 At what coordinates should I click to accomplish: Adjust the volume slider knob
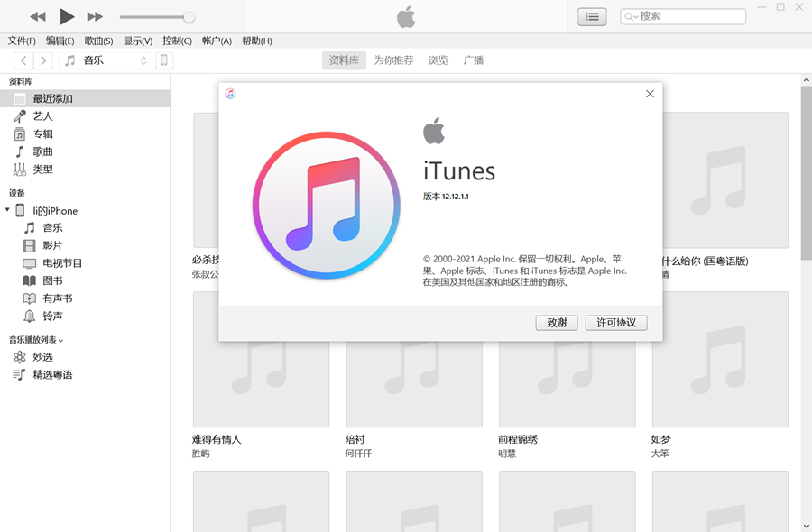(x=189, y=17)
